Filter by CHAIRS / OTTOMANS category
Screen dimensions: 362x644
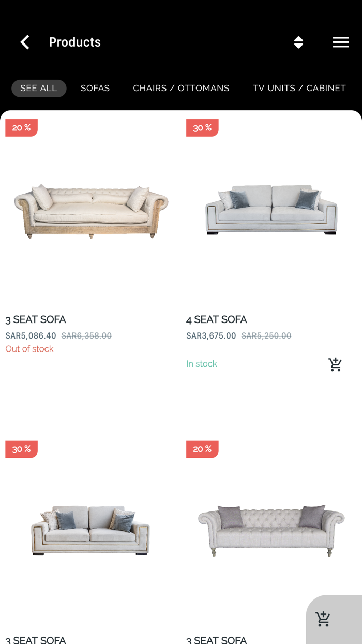(181, 88)
